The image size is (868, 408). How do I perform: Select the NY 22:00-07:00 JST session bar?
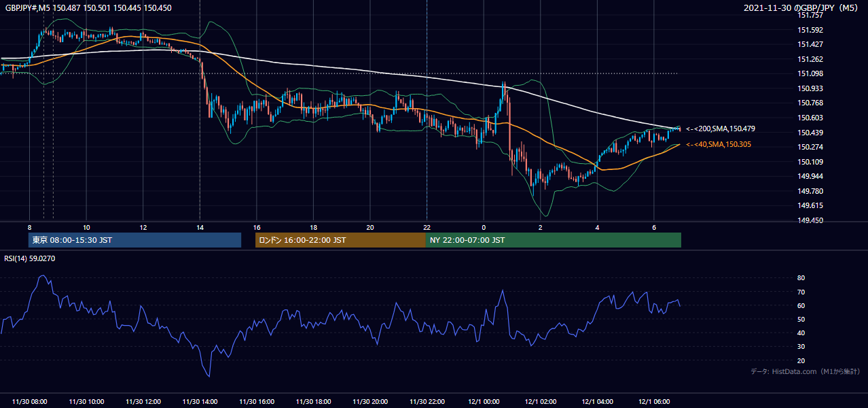554,240
